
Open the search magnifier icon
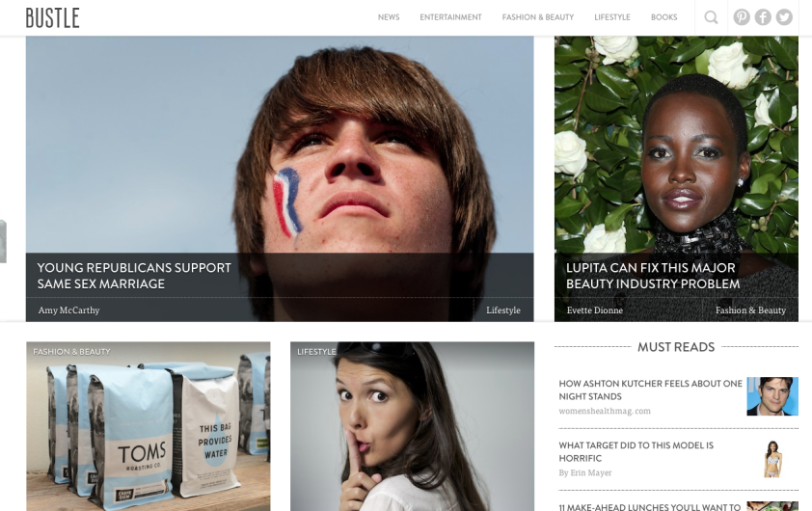[x=711, y=17]
